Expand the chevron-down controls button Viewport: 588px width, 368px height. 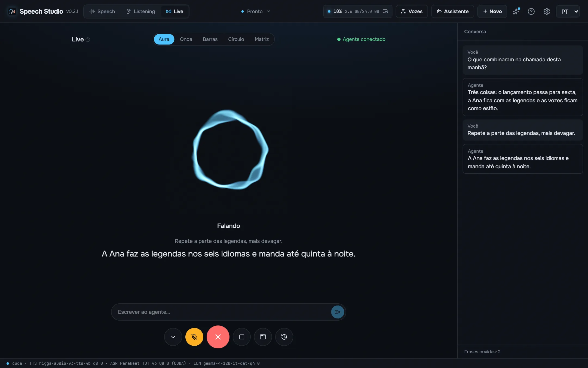coord(173,337)
